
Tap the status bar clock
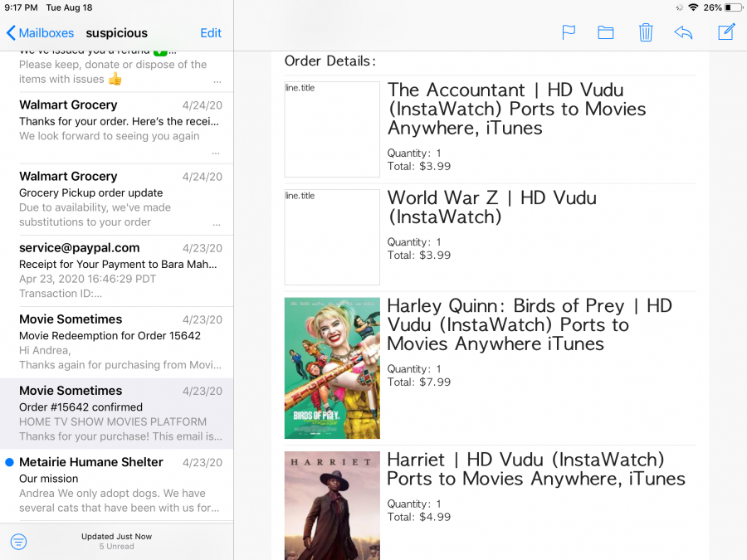(21, 7)
